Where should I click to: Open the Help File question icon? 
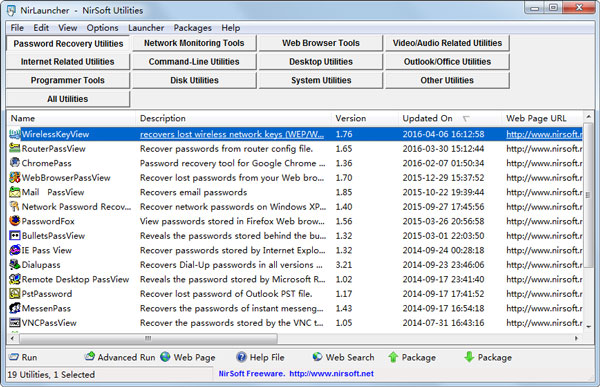241,357
